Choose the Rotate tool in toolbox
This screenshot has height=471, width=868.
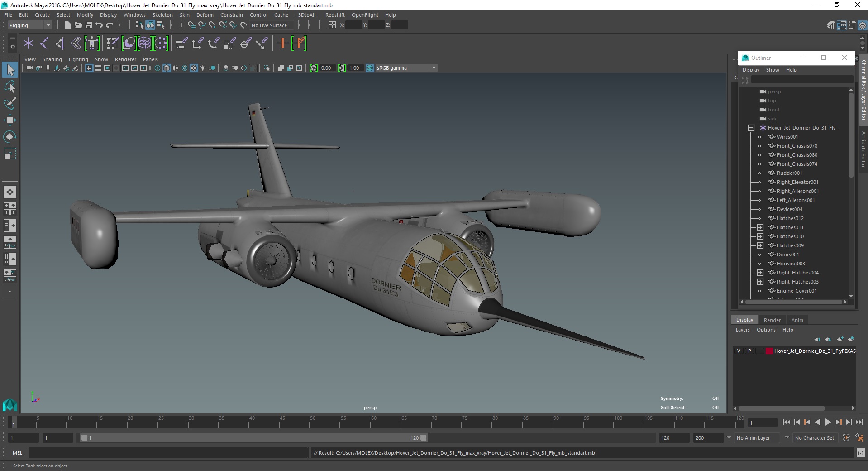tap(10, 137)
